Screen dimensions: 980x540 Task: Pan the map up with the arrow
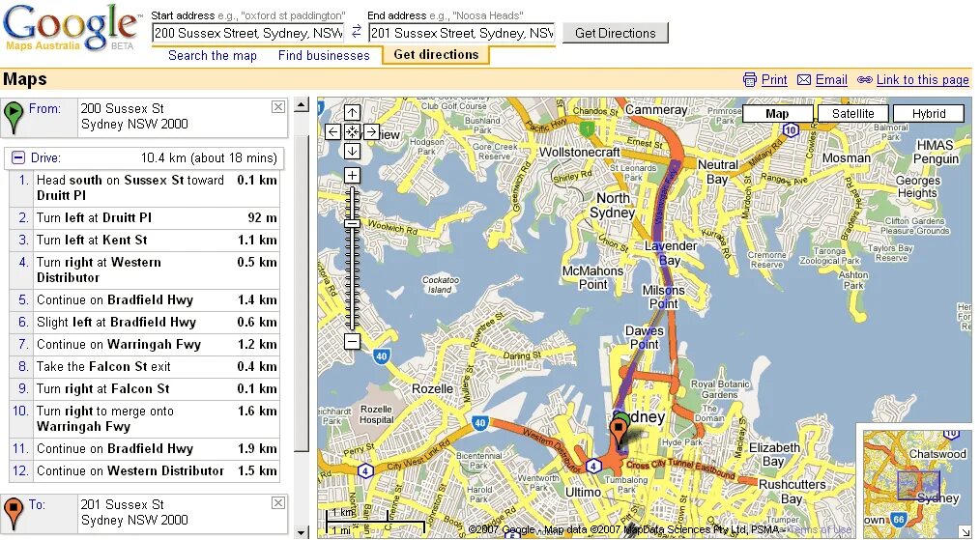(x=352, y=112)
